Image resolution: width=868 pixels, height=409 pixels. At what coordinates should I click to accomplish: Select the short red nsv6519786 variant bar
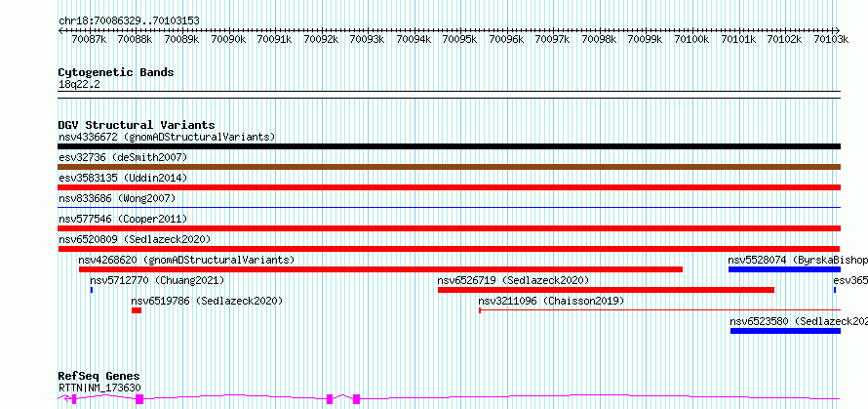137,310
